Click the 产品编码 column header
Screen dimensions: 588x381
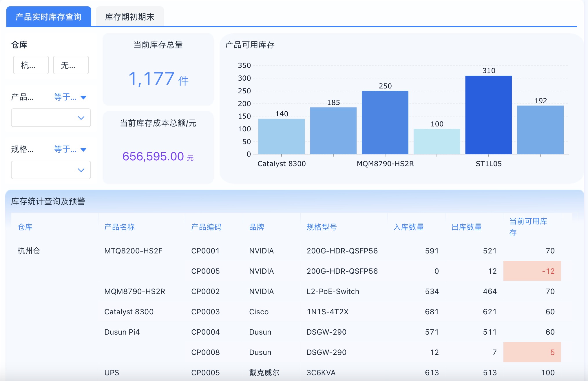pos(206,227)
